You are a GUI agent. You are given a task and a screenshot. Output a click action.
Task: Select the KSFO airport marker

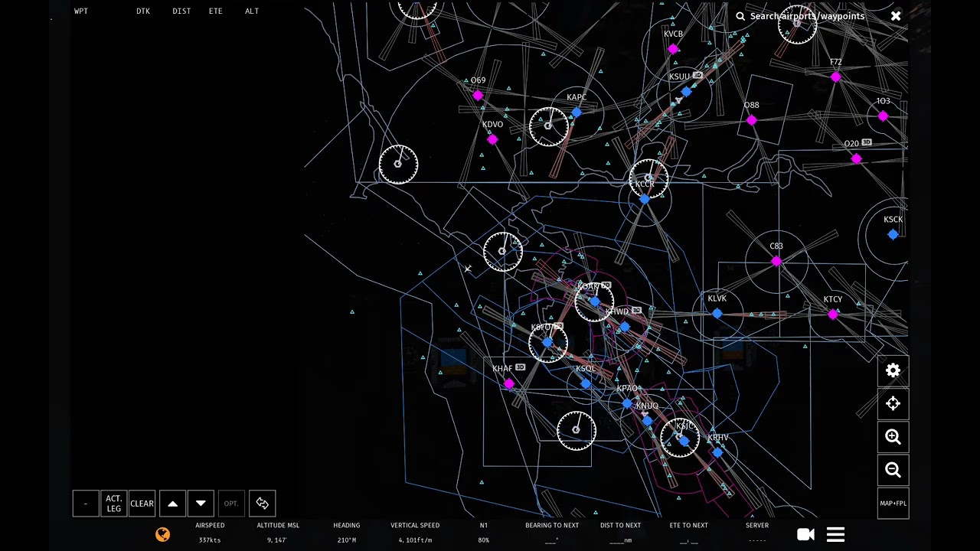(x=547, y=342)
